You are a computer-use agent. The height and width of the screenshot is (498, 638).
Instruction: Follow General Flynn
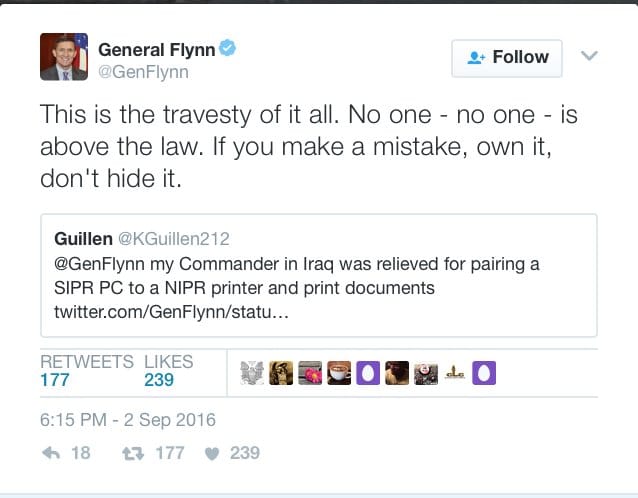tap(506, 57)
